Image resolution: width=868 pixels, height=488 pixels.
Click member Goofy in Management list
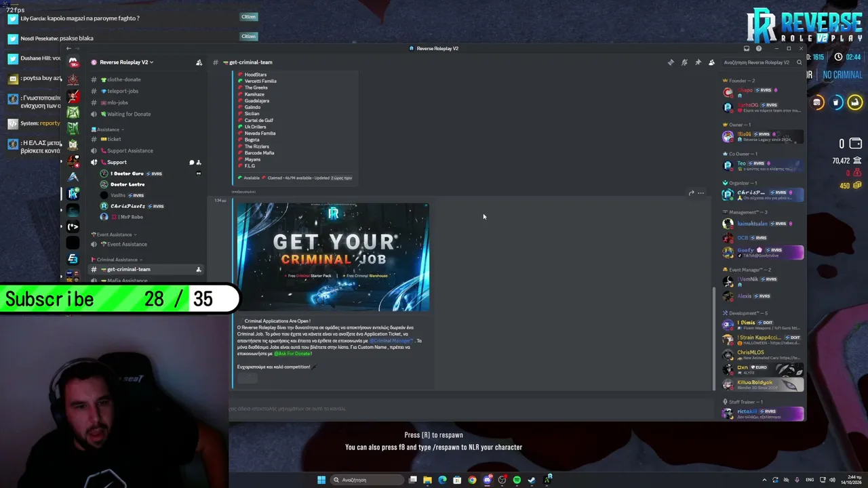pos(763,253)
